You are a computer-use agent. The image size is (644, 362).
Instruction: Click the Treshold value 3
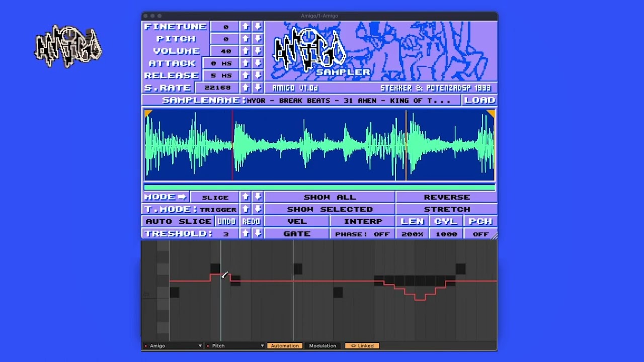click(x=226, y=233)
